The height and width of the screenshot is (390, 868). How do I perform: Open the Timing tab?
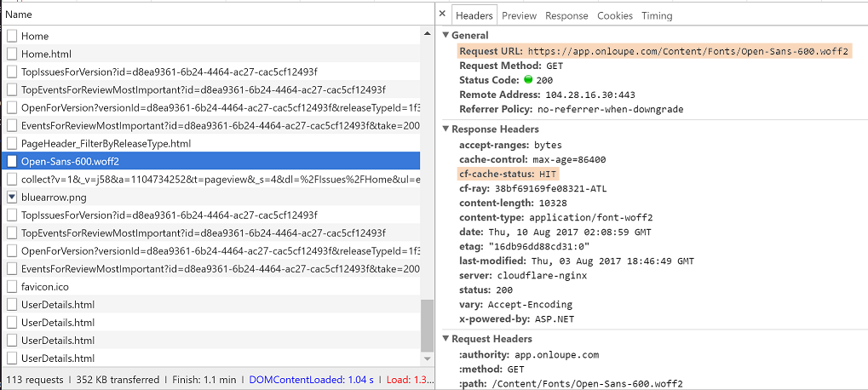657,15
